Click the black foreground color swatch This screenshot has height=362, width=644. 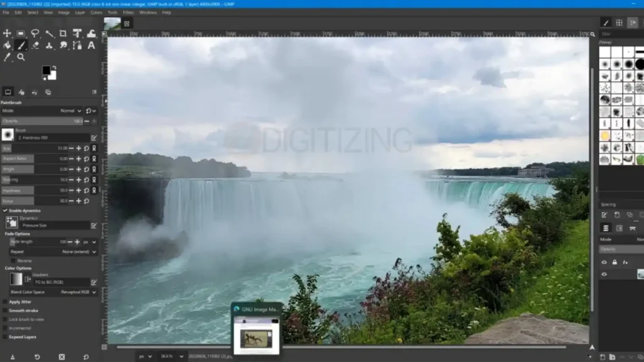[x=46, y=70]
